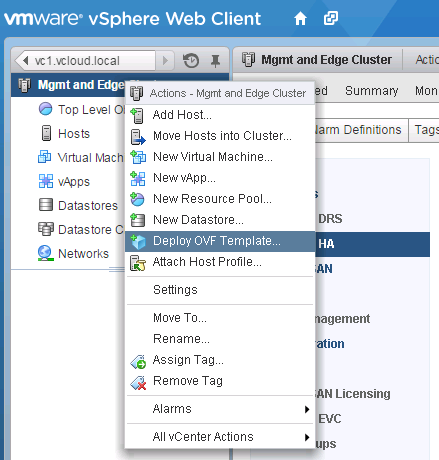Navigate back to vc1.vcloud.local
Screen dimensions: 439x460
tap(85, 61)
